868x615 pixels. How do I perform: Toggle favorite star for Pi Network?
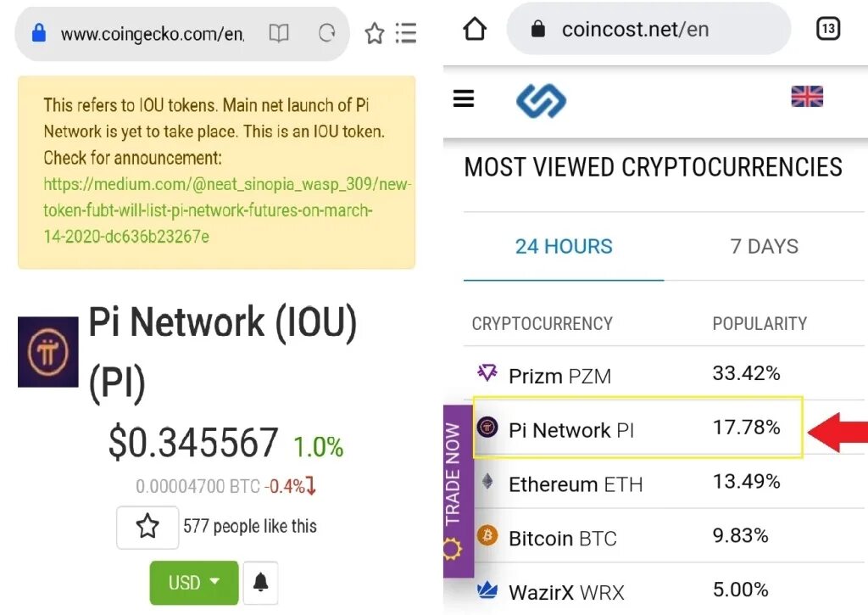[147, 527]
